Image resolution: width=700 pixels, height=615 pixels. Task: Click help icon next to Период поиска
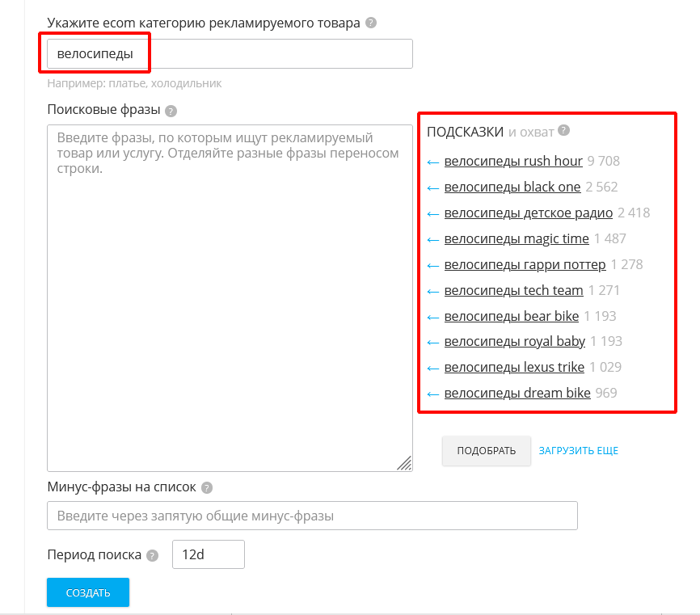[154, 555]
